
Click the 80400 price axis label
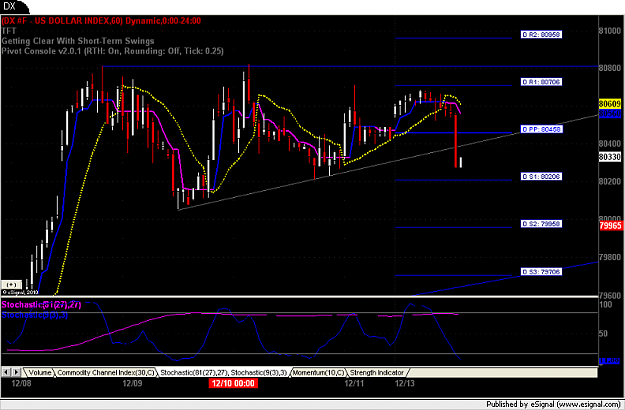610,143
